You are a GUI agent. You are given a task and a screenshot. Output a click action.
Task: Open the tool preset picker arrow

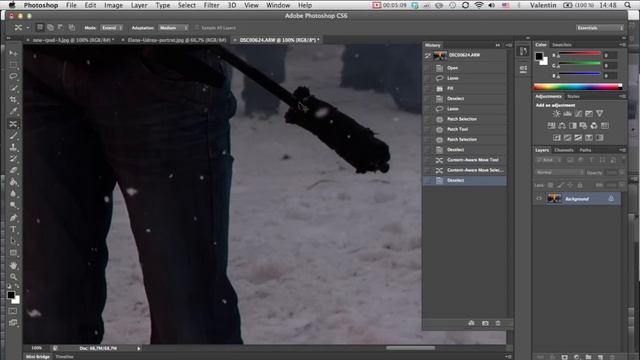pos(28,28)
